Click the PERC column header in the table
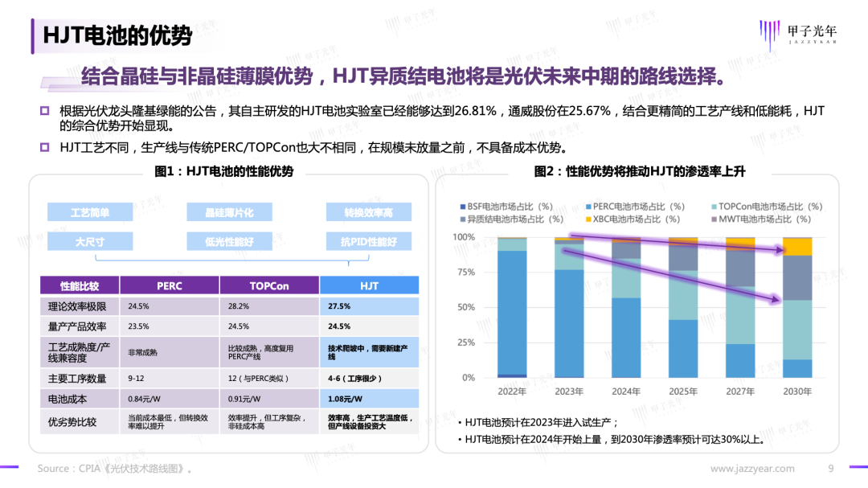The image size is (868, 488). (169, 285)
